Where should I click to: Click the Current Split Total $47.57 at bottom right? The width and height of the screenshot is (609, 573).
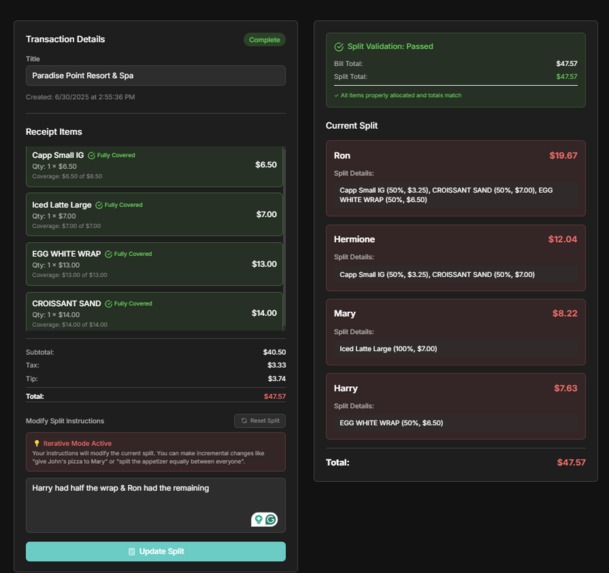tap(571, 462)
